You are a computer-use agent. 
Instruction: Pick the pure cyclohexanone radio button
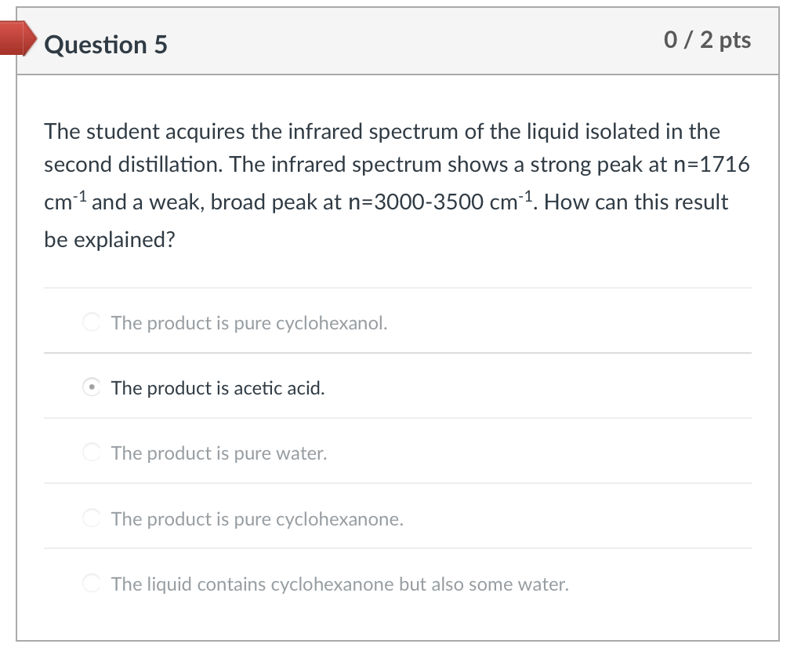(x=92, y=518)
